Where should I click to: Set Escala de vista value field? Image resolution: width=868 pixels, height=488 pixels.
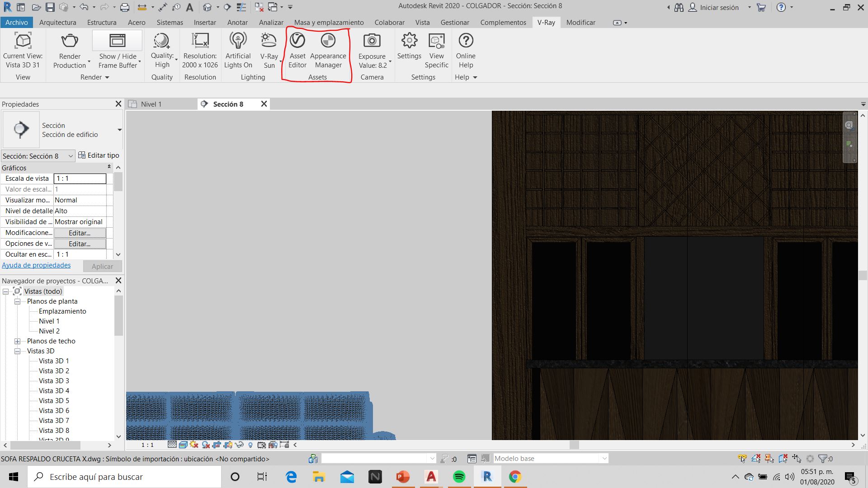(x=80, y=178)
